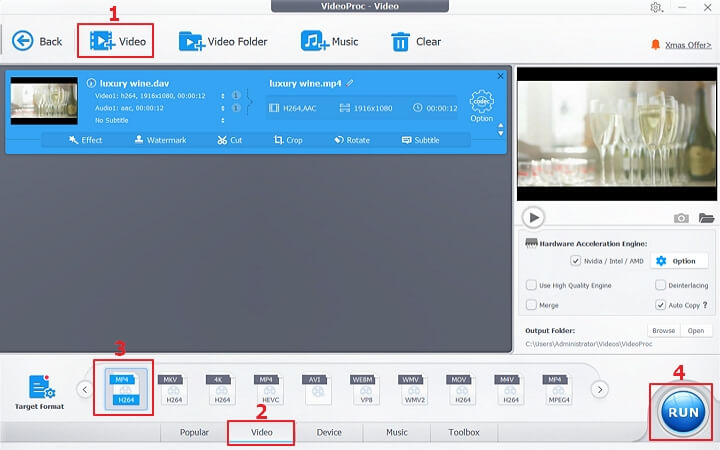
Task: Open the Cut tool
Action: 230,140
